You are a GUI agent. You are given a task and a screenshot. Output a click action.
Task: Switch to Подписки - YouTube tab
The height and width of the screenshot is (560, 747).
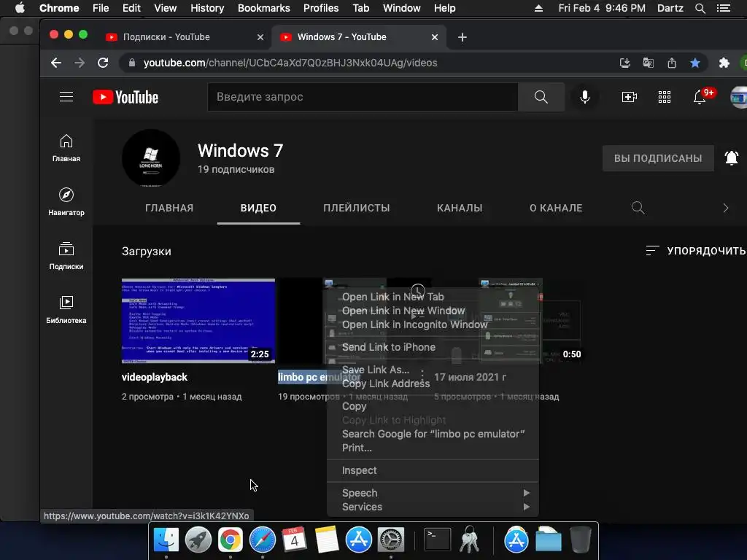pos(166,37)
